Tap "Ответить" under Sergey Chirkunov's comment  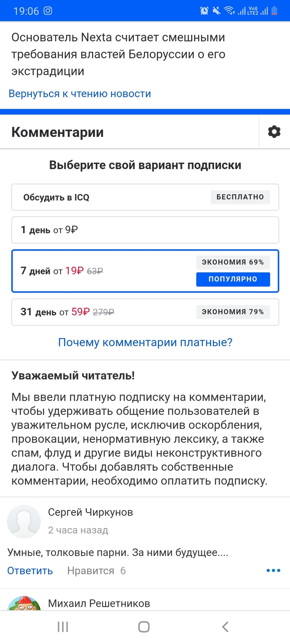point(29,570)
